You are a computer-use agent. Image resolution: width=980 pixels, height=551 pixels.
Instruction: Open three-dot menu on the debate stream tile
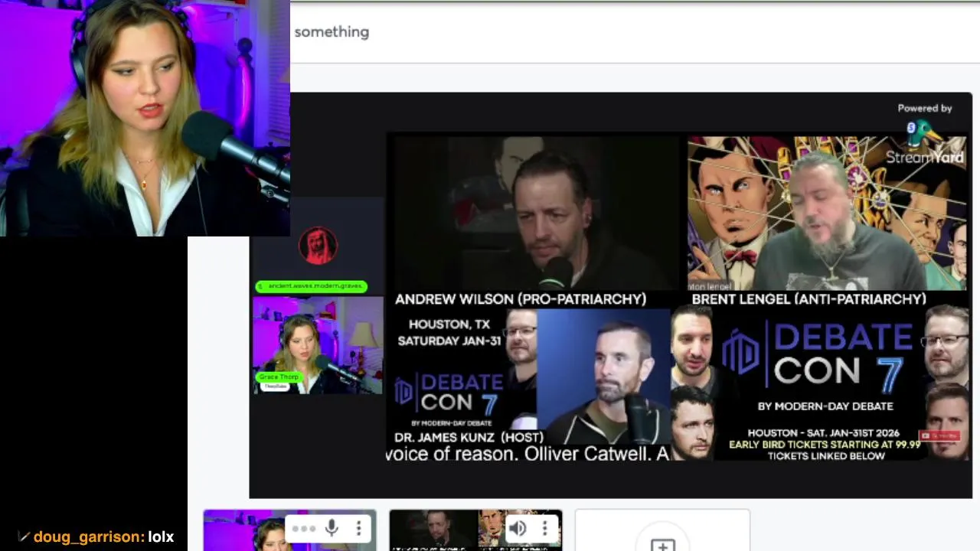tap(544, 528)
